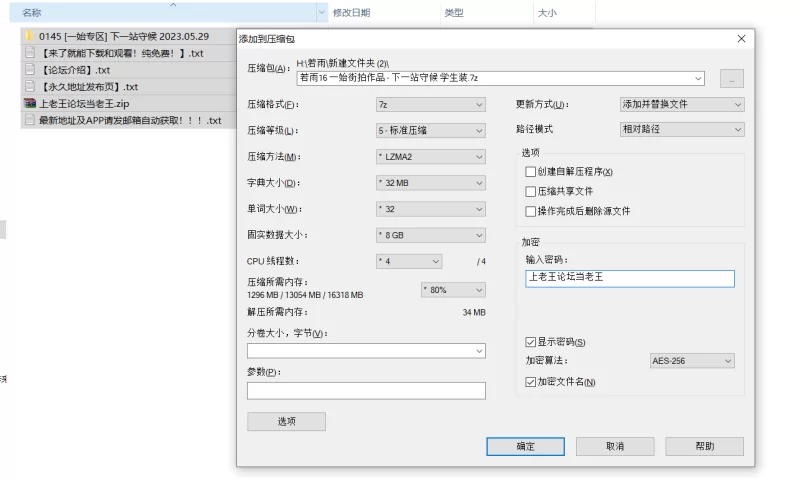Open the 加密算法 AES-256 dropdown
This screenshot has height=479, width=800.
coord(692,361)
